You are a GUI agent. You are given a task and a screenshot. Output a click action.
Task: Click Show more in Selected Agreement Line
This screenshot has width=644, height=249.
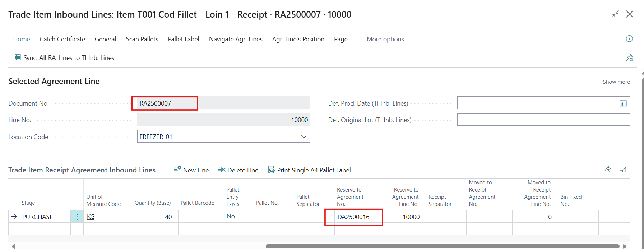[x=616, y=82]
